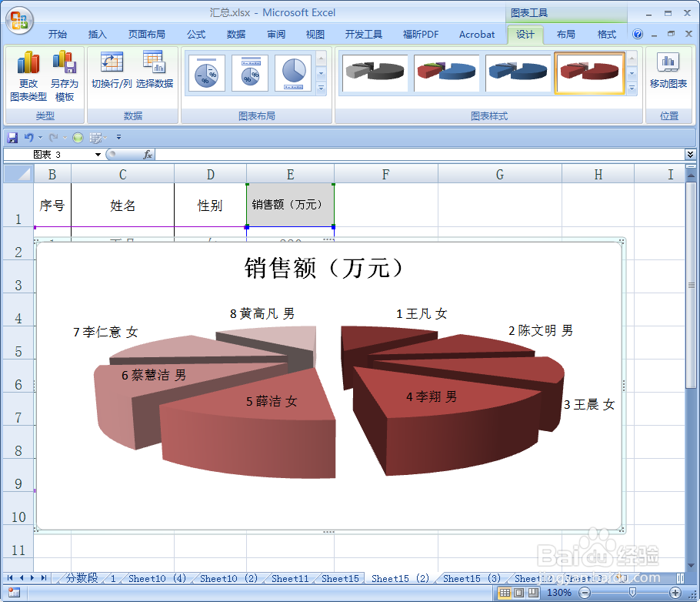Viewport: 700px width, 602px height.
Task: Choose third pie chart layout thumbnail
Action: [x=293, y=73]
